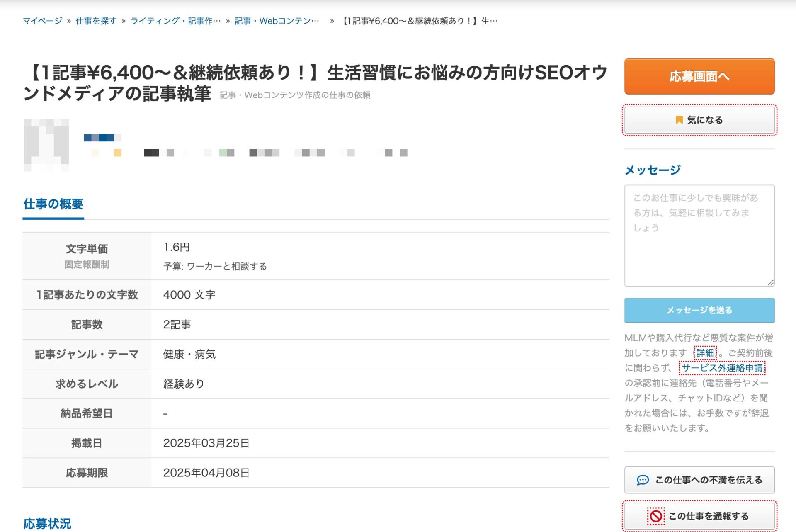Open 仕事を探す breadcrumb link

click(96, 21)
